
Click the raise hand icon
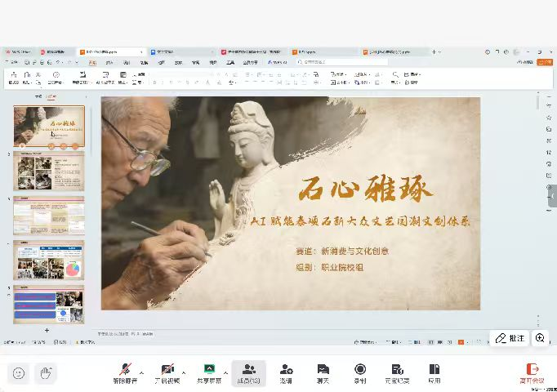point(47,373)
